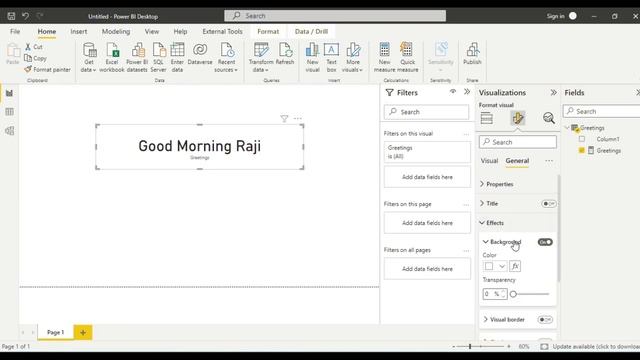Switch to Data view in sidebar

click(9, 112)
